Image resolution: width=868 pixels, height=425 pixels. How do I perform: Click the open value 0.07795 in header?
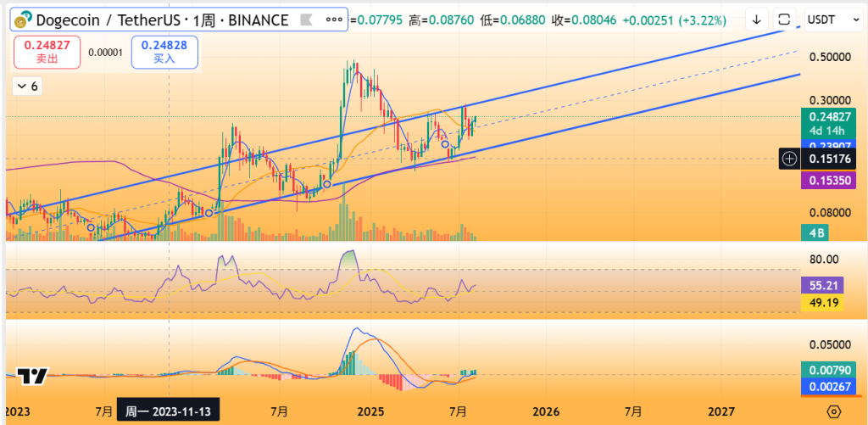[381, 21]
